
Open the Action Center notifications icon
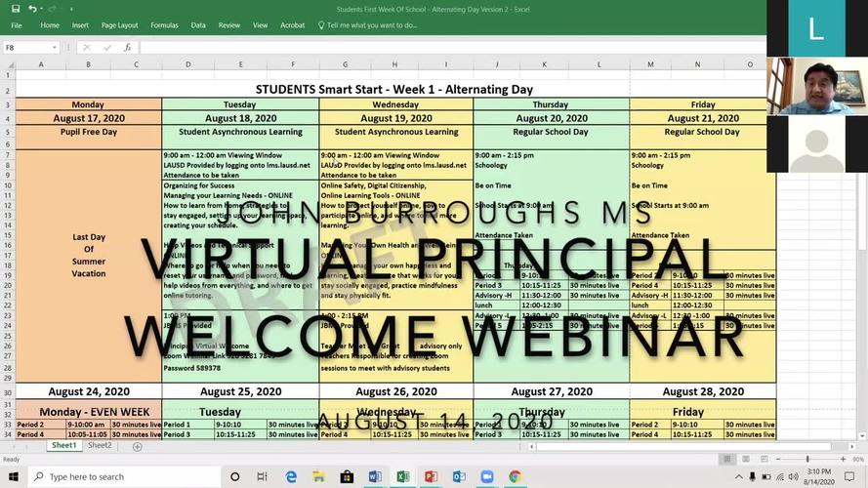click(849, 477)
